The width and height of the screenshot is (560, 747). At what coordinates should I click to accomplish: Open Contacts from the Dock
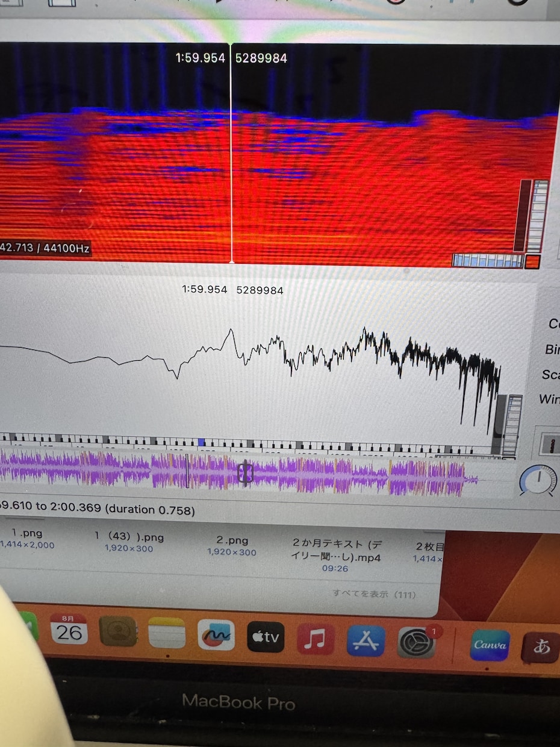point(118,631)
